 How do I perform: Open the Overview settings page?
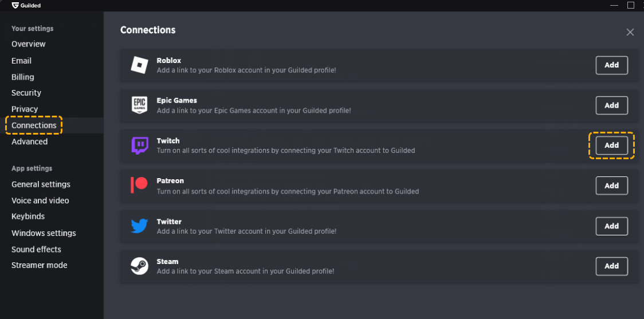click(x=28, y=44)
